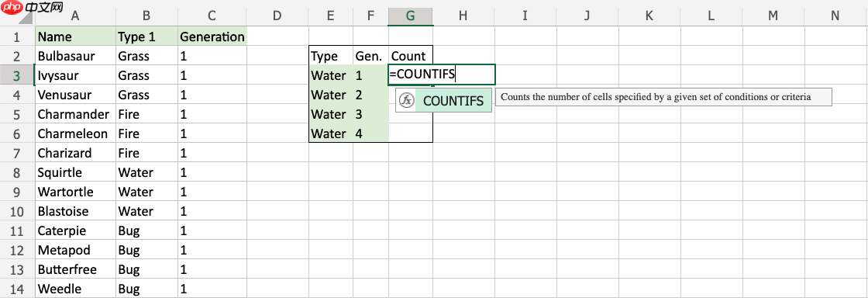Select row 5 header
This screenshot has height=298, width=868.
pos(17,114)
